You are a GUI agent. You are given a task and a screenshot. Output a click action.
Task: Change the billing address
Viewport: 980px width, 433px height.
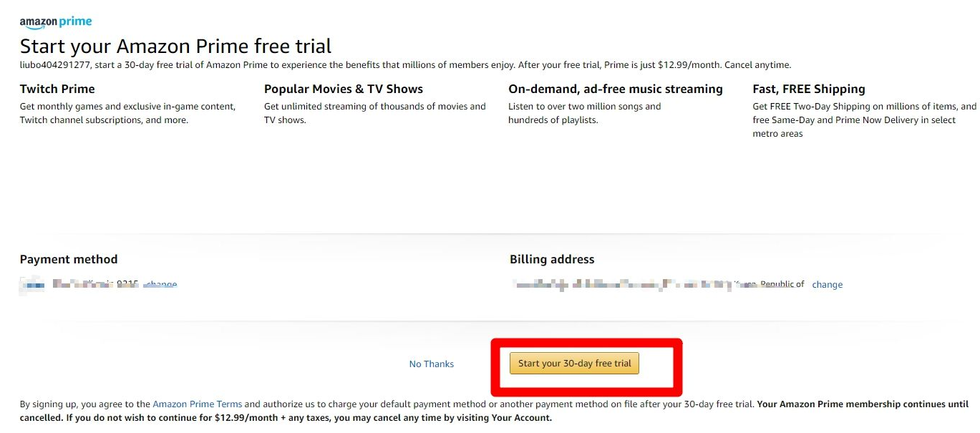(x=827, y=285)
